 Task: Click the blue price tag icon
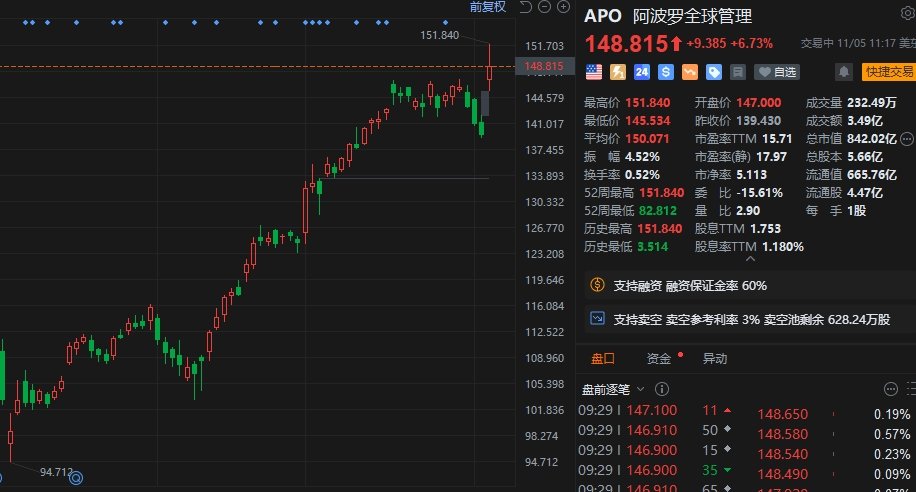(x=713, y=72)
